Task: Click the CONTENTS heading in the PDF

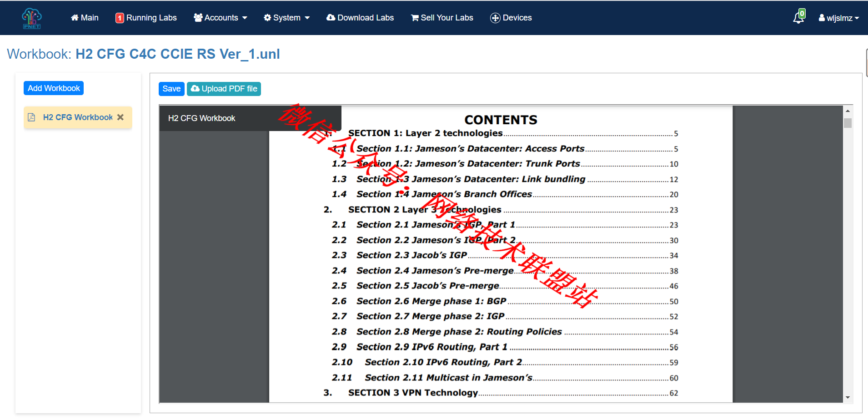Action: pos(501,120)
